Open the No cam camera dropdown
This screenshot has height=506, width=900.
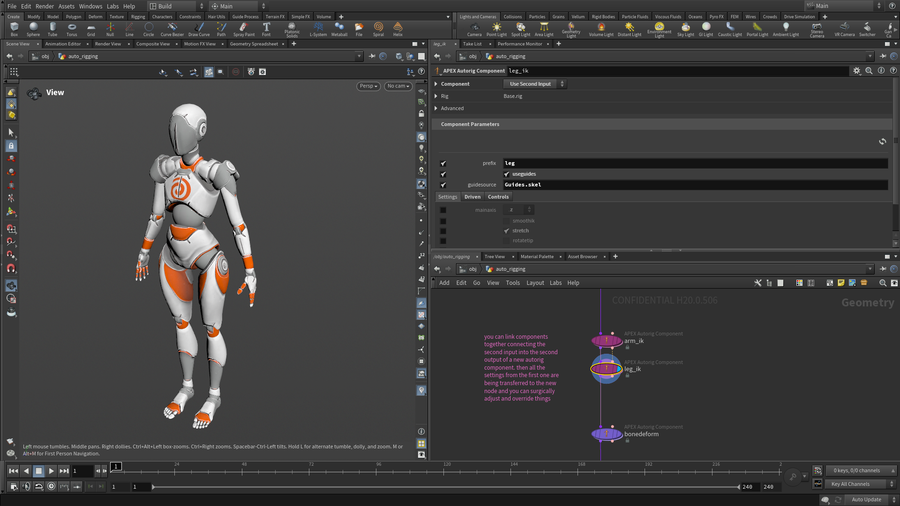coord(398,86)
